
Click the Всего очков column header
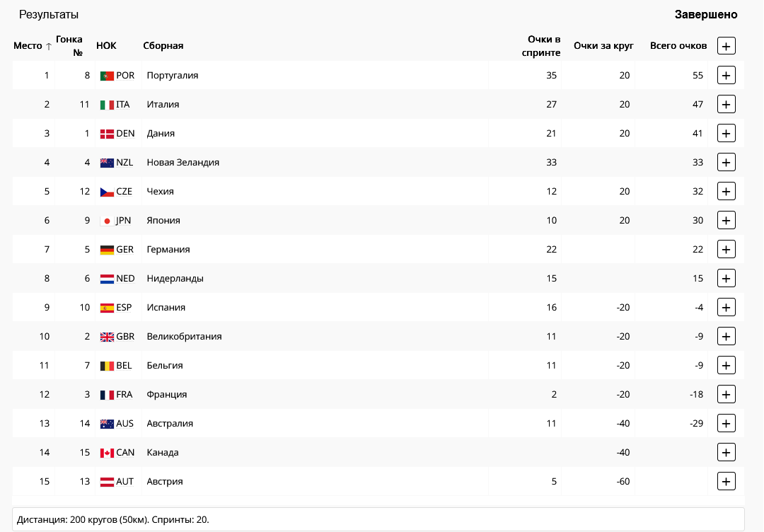(x=678, y=46)
